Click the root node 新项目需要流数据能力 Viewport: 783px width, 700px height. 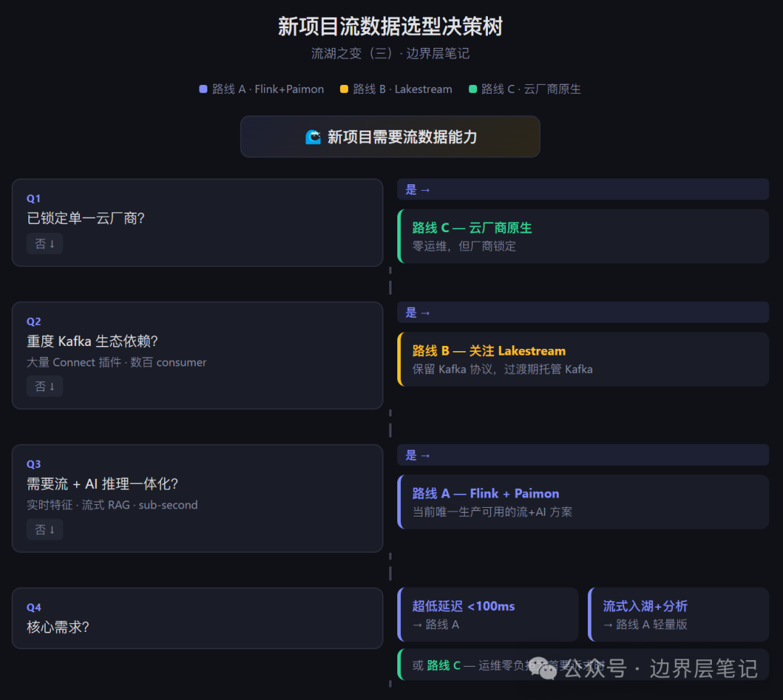[x=390, y=137]
